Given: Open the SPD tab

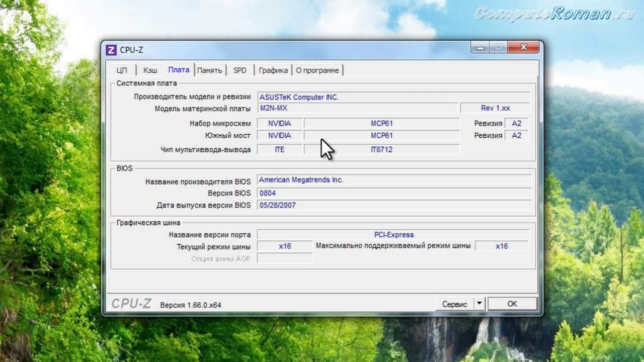Looking at the screenshot, I should (240, 70).
